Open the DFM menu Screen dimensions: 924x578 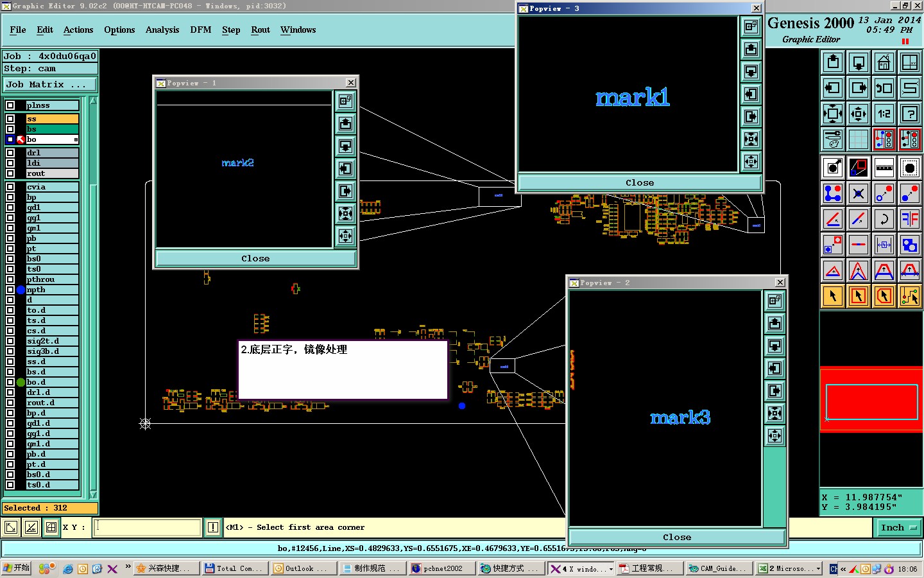[x=201, y=30]
